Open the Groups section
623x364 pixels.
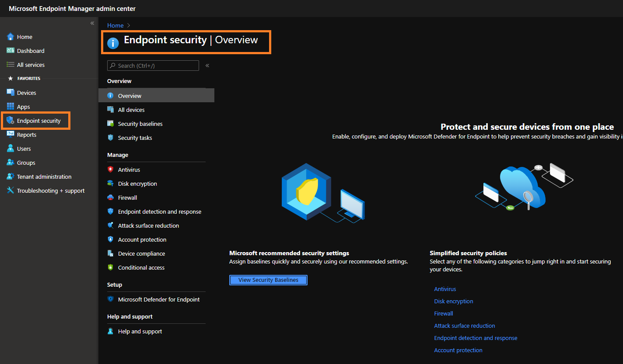[26, 163]
